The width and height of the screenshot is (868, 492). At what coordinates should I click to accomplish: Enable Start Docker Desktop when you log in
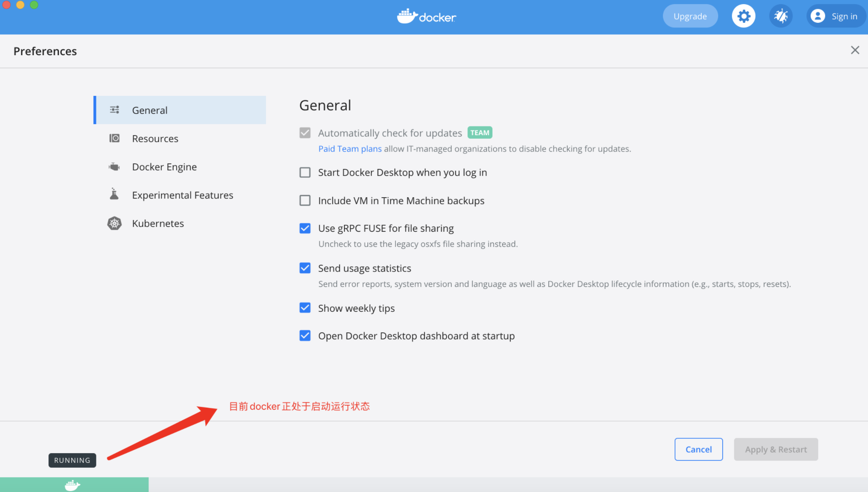coord(305,173)
